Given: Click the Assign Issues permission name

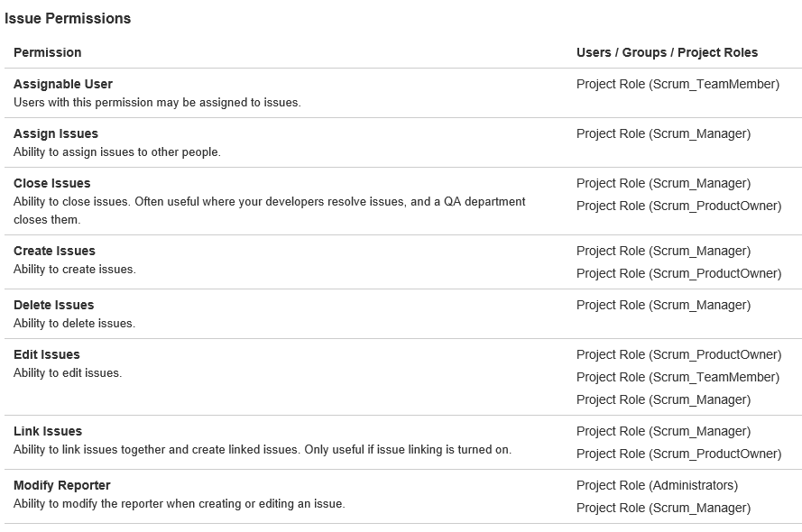Looking at the screenshot, I should click(x=56, y=133).
